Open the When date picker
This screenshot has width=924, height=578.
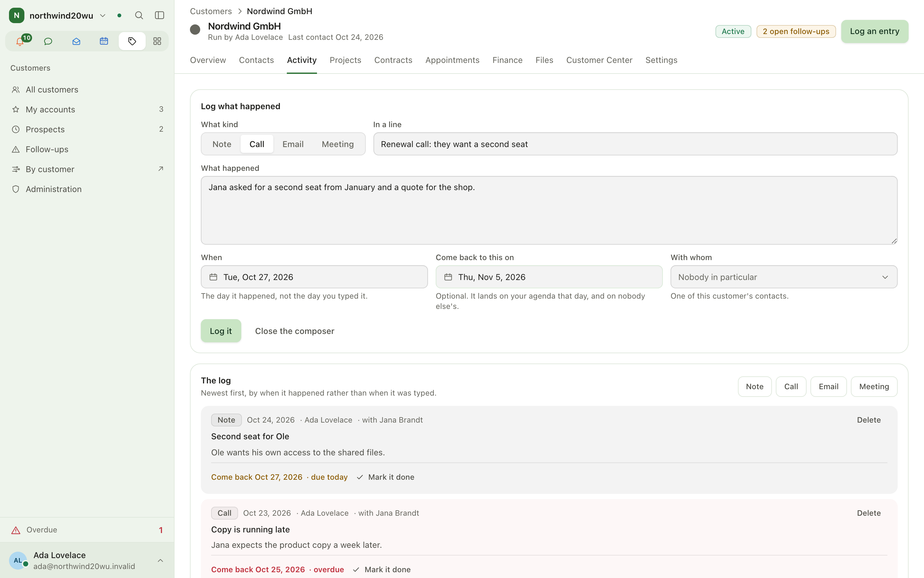(x=314, y=277)
